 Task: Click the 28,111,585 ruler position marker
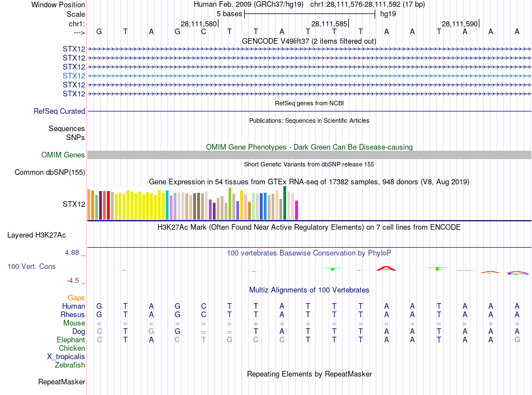pos(329,24)
